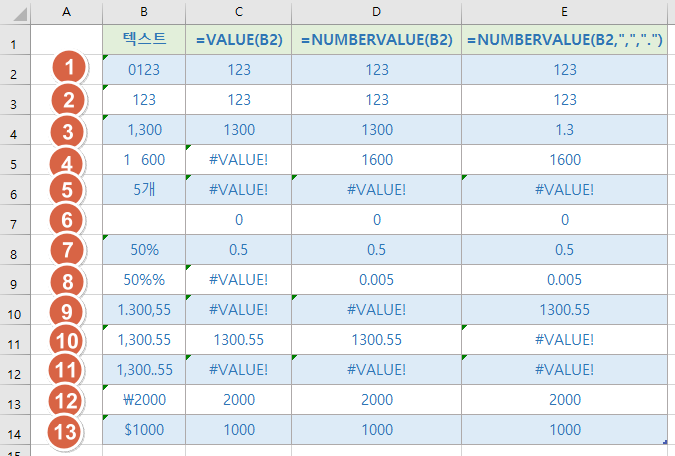Select cell containing 1,300

pyautogui.click(x=144, y=130)
